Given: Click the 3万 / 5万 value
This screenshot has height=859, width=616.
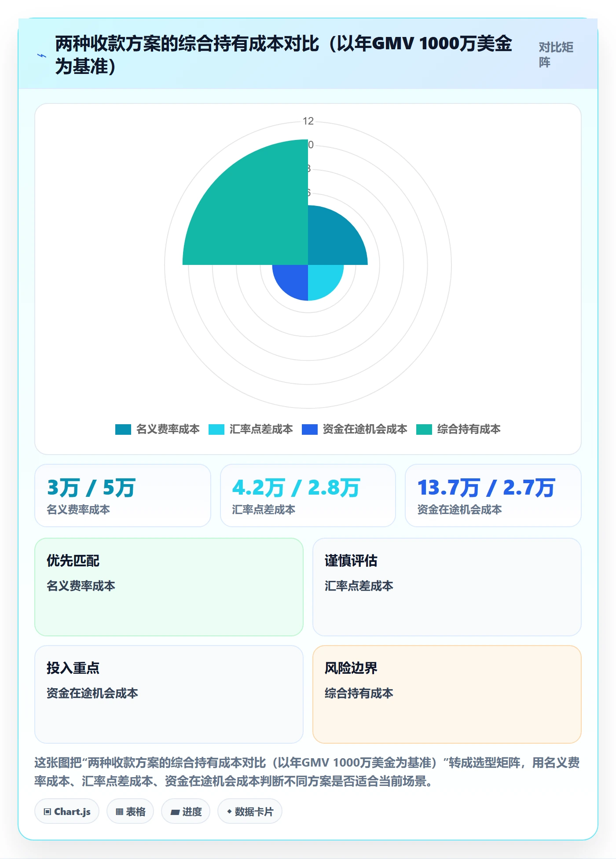Looking at the screenshot, I should pos(91,488).
